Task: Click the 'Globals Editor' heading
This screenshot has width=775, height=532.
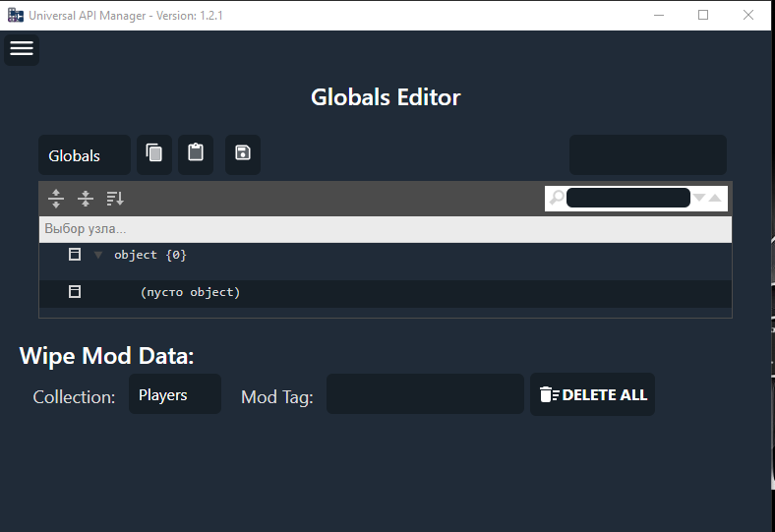Action: 386,97
